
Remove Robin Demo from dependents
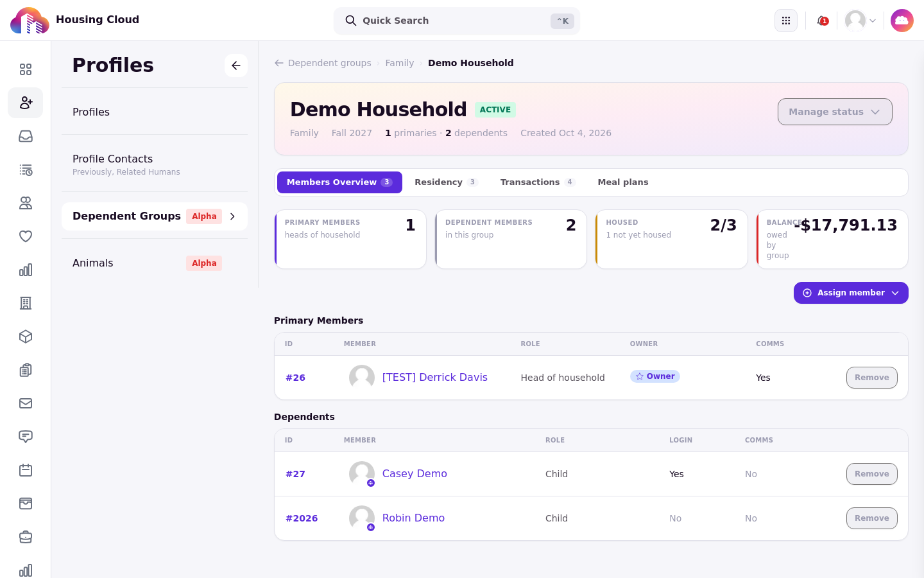coord(871,518)
